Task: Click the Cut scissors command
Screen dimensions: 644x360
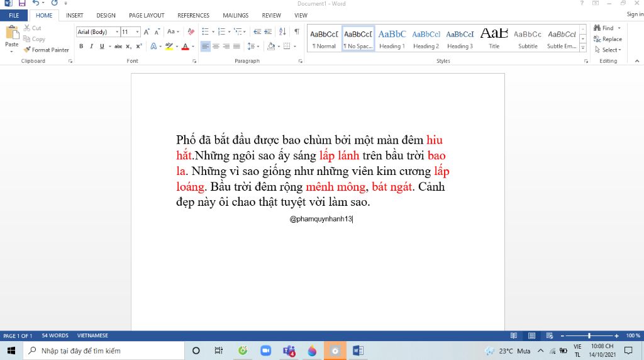Action: pyautogui.click(x=33, y=28)
